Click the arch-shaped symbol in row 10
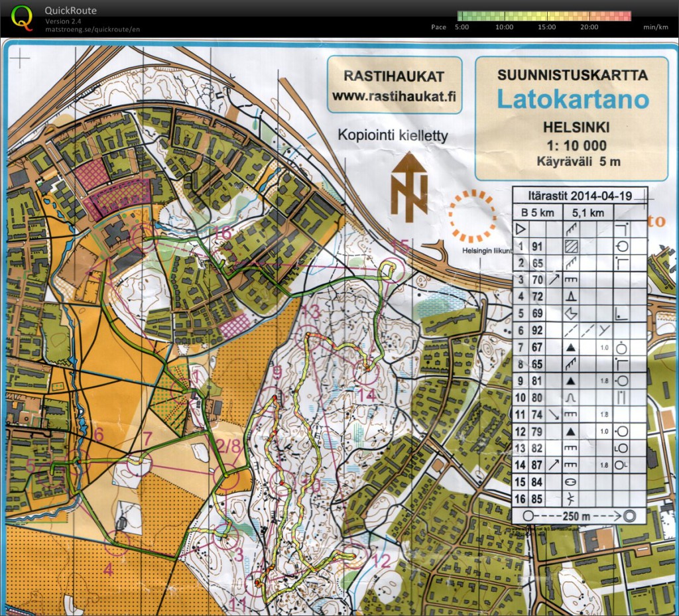Image resolution: width=679 pixels, height=616 pixels. point(571,397)
